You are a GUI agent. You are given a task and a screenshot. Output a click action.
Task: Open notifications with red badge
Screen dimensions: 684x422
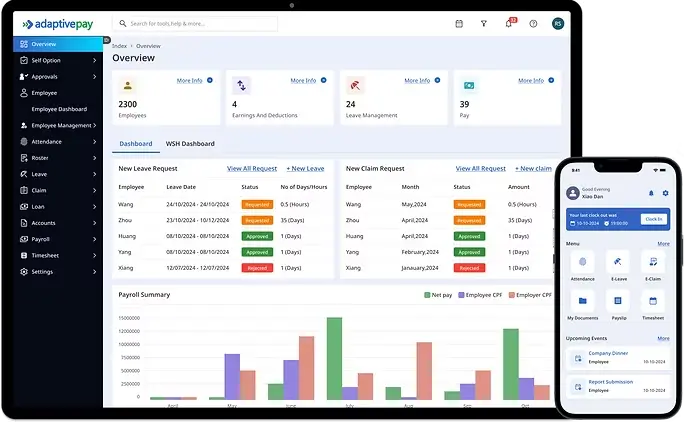508,23
